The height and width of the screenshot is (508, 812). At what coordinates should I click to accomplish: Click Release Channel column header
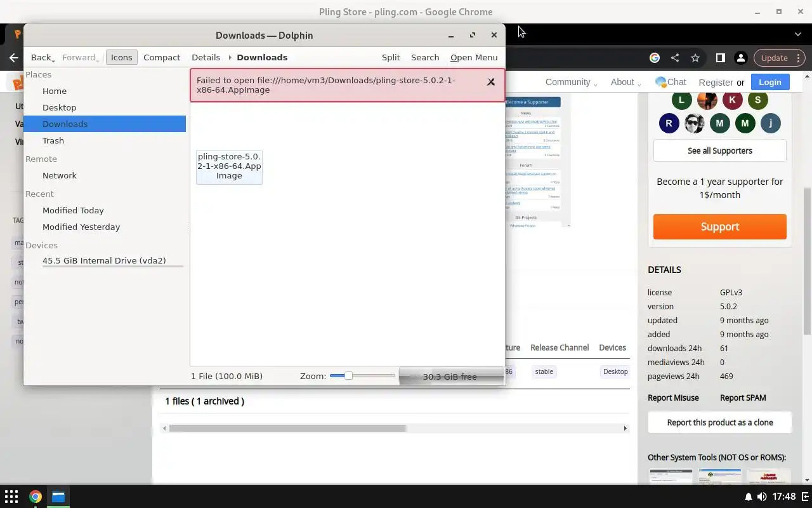560,347
